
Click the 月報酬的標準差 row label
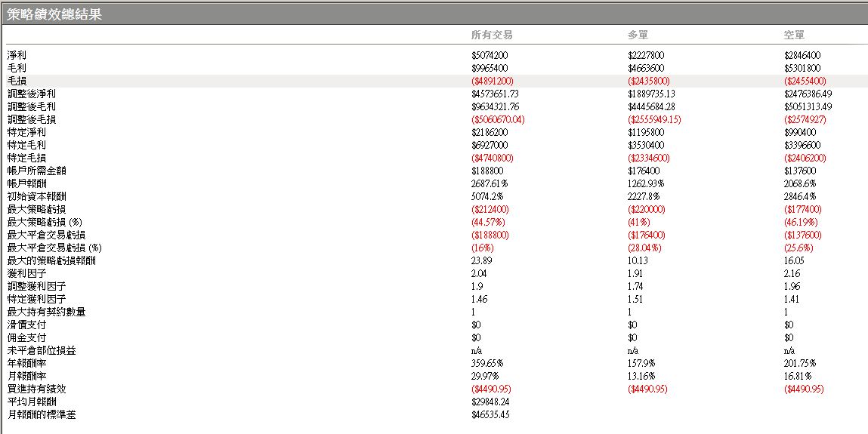tap(41, 414)
